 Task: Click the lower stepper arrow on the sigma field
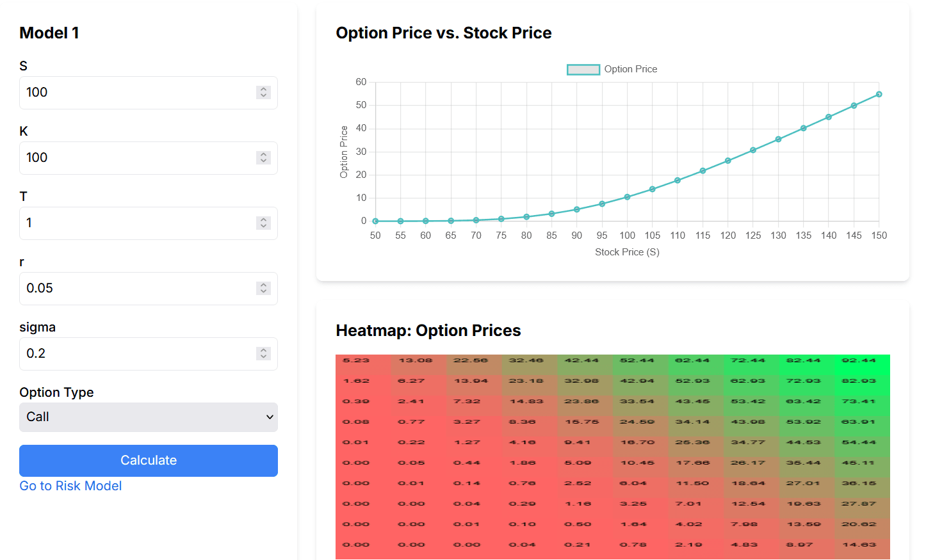tap(263, 357)
